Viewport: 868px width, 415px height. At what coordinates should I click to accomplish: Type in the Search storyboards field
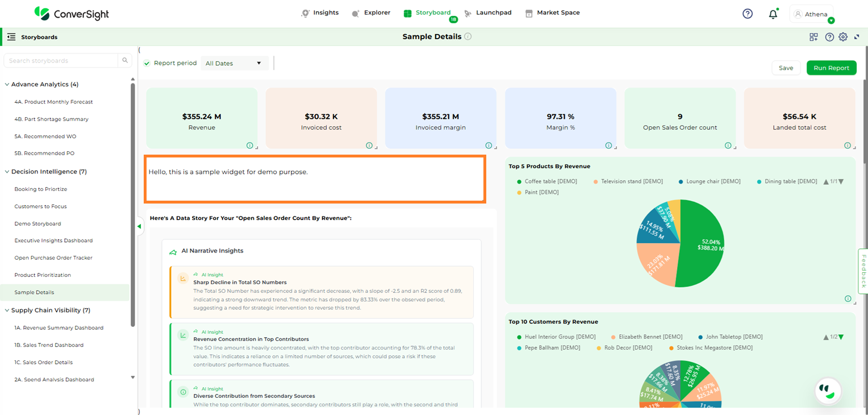61,61
